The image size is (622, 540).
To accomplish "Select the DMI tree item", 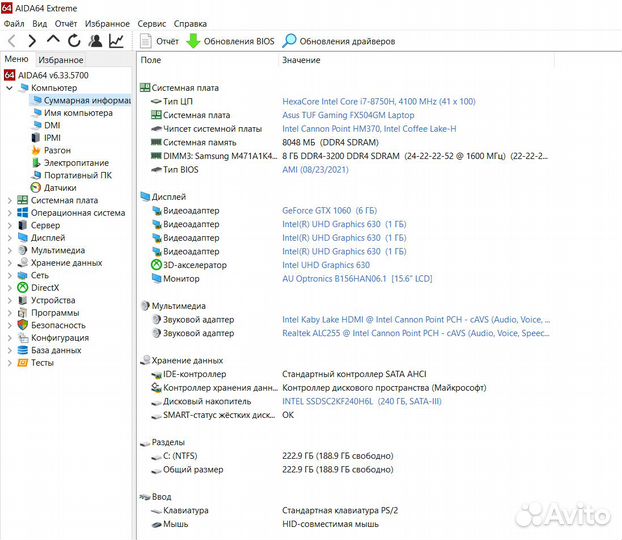I will click(x=52, y=125).
